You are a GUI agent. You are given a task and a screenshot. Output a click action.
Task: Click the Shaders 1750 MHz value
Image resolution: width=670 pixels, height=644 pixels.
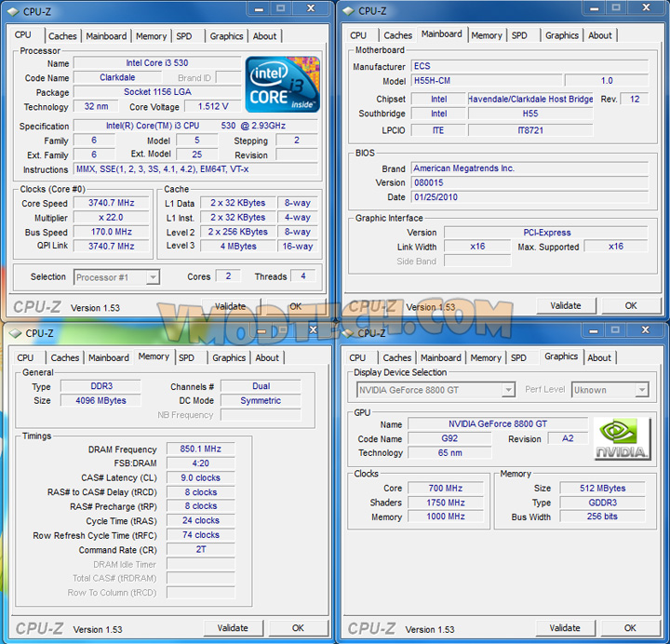click(446, 503)
